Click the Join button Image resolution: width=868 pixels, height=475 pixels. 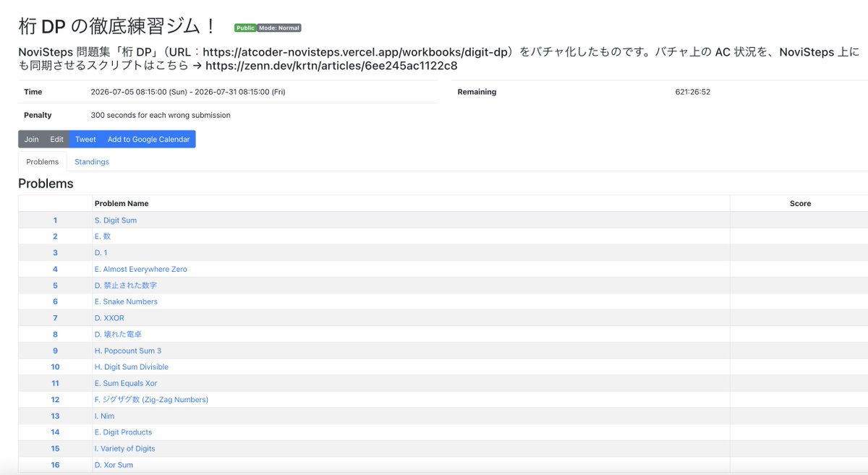(x=31, y=139)
